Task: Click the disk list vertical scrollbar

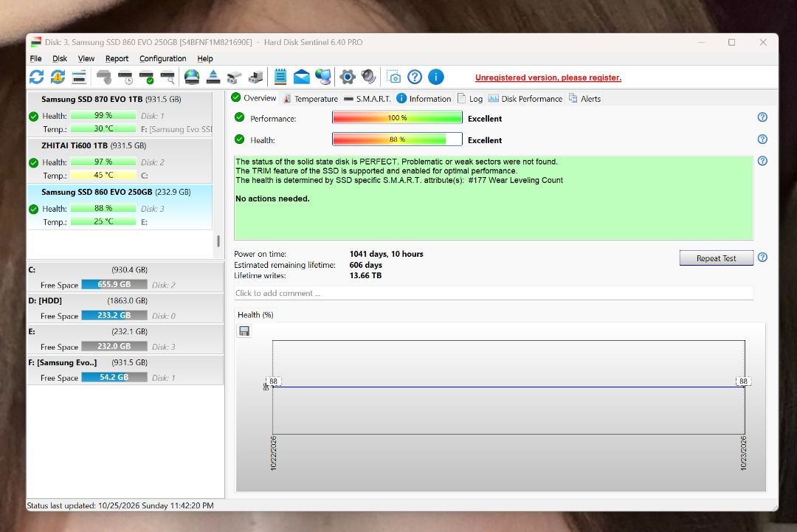Action: (218, 241)
